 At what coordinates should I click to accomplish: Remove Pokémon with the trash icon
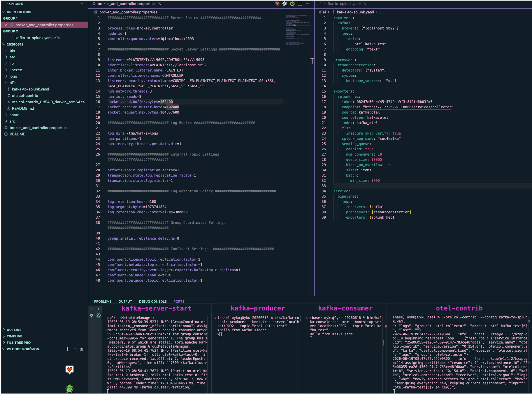click(x=82, y=349)
